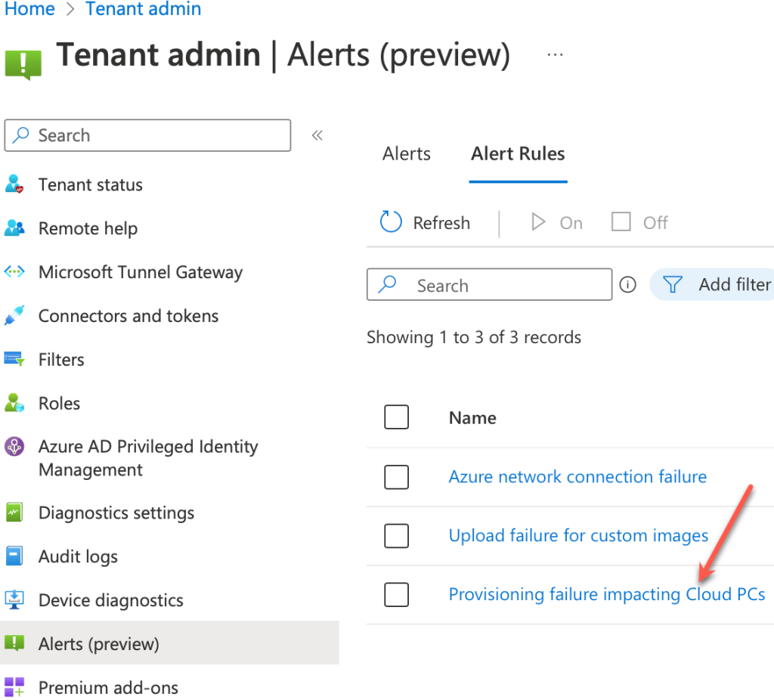Select all rules with the header checkbox
The height and width of the screenshot is (700, 774).
click(396, 417)
